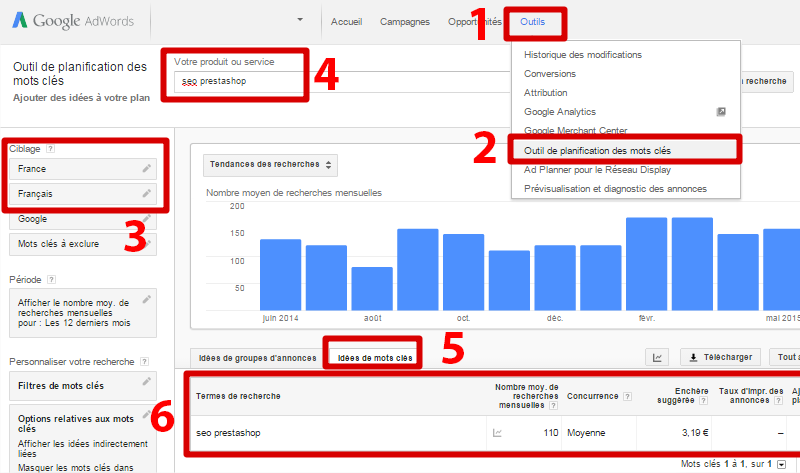Click Ajouter des idées à votre plan
The image size is (800, 473).
coord(82,98)
